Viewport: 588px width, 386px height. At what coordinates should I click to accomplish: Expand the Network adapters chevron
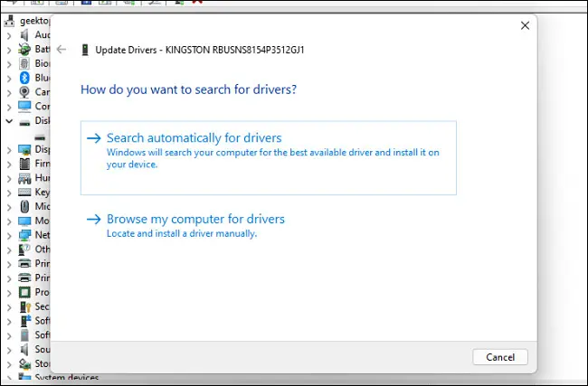pos(9,236)
